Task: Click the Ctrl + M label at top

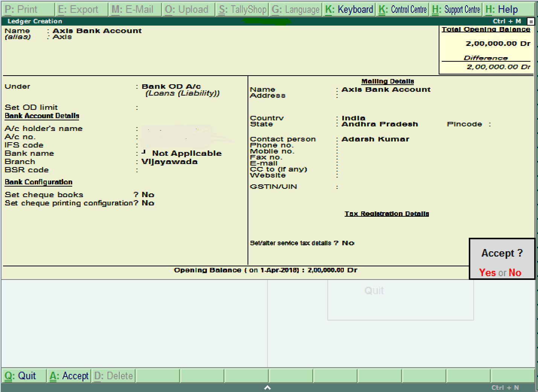Action: click(x=507, y=21)
